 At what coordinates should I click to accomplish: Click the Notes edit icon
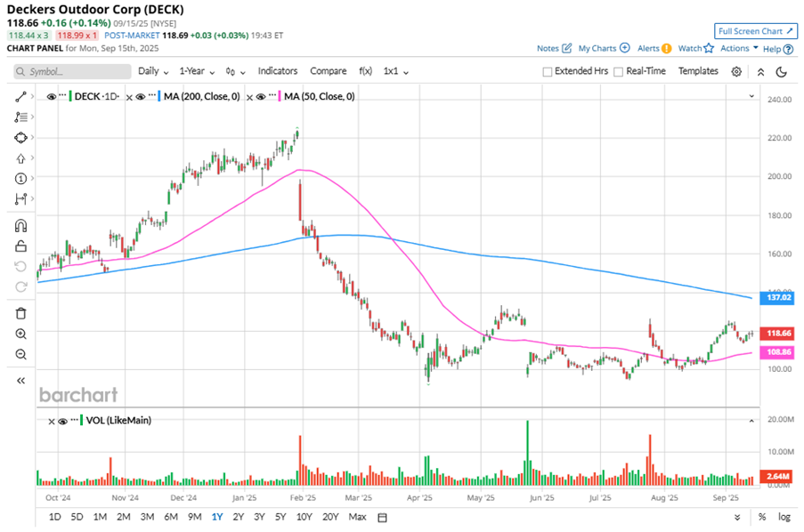566,48
